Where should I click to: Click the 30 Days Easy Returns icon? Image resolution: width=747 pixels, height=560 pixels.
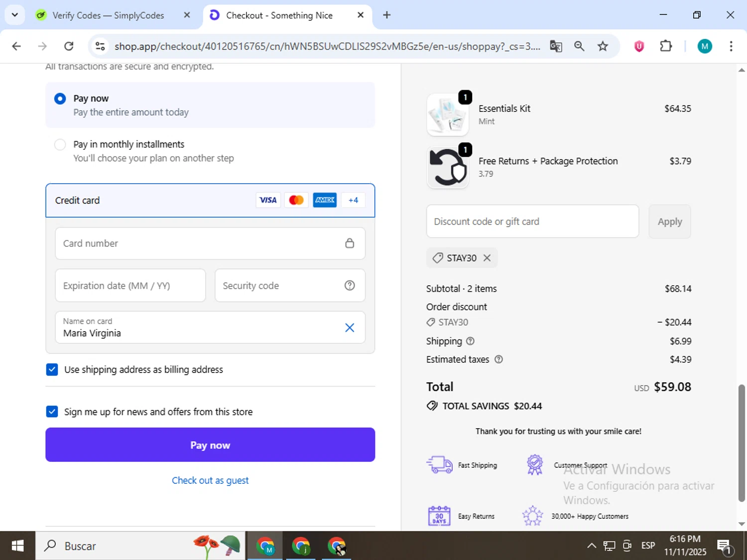point(439,516)
